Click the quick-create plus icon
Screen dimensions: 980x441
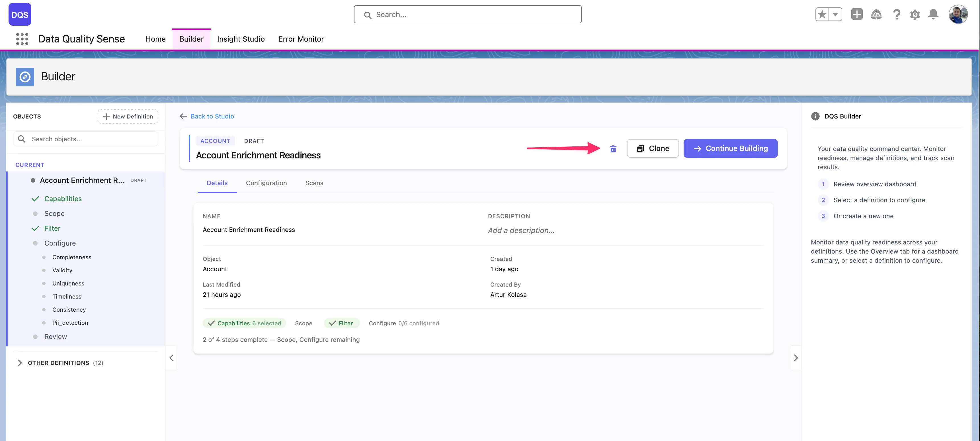857,14
